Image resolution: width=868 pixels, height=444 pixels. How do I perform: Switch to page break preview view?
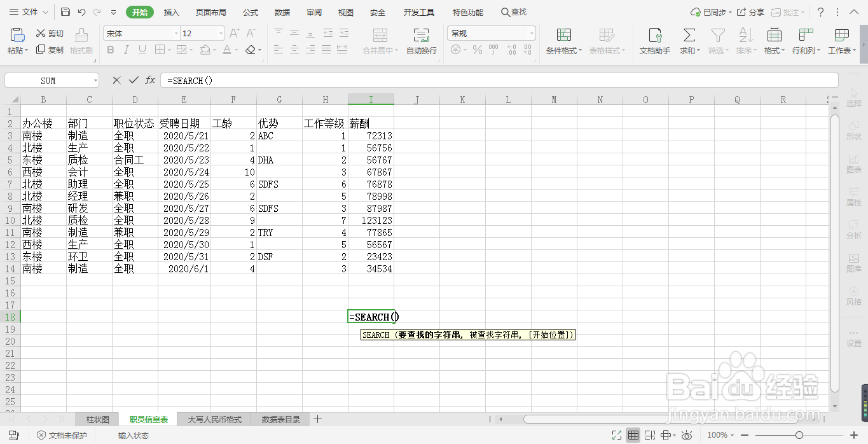649,435
